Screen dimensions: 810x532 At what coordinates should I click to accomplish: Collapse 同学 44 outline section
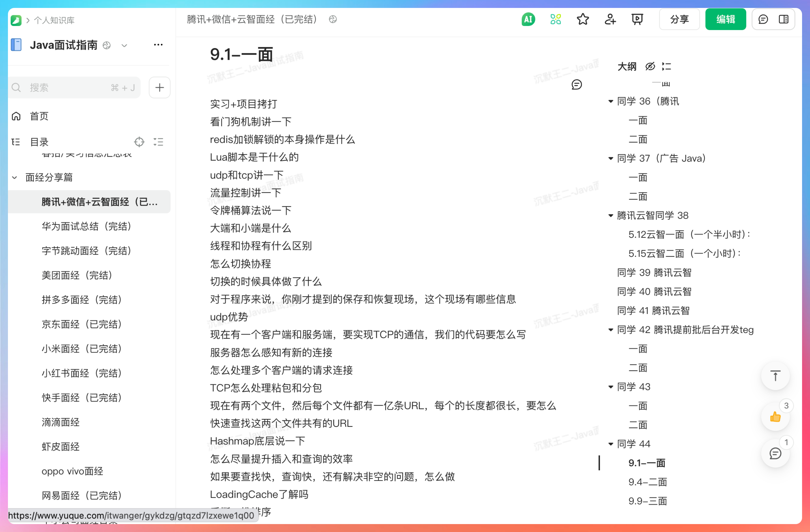pyautogui.click(x=610, y=444)
